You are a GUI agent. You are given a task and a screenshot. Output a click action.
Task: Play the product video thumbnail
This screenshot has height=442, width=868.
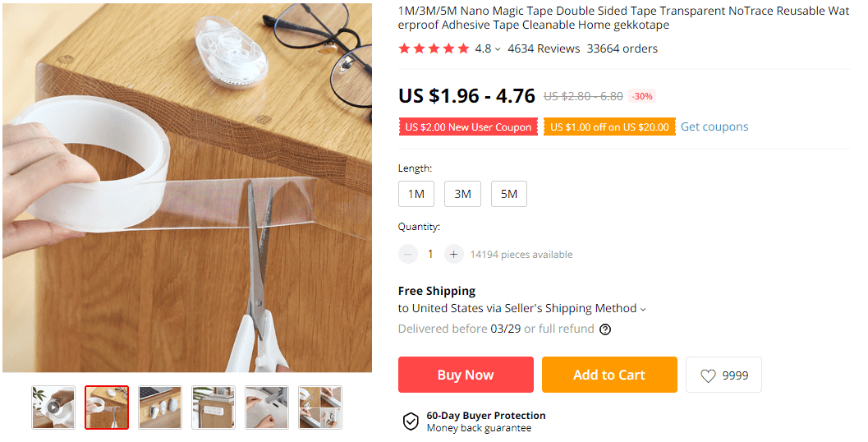[53, 407]
